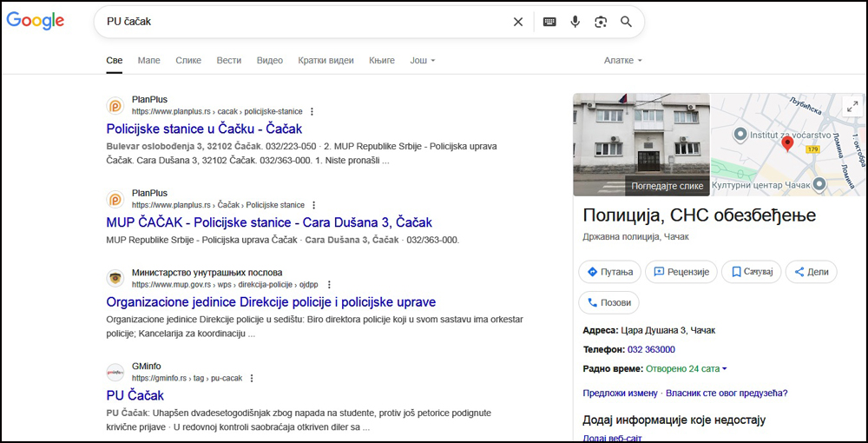Switch to the Кратки видеи tab
This screenshot has width=868, height=443.
[x=325, y=60]
